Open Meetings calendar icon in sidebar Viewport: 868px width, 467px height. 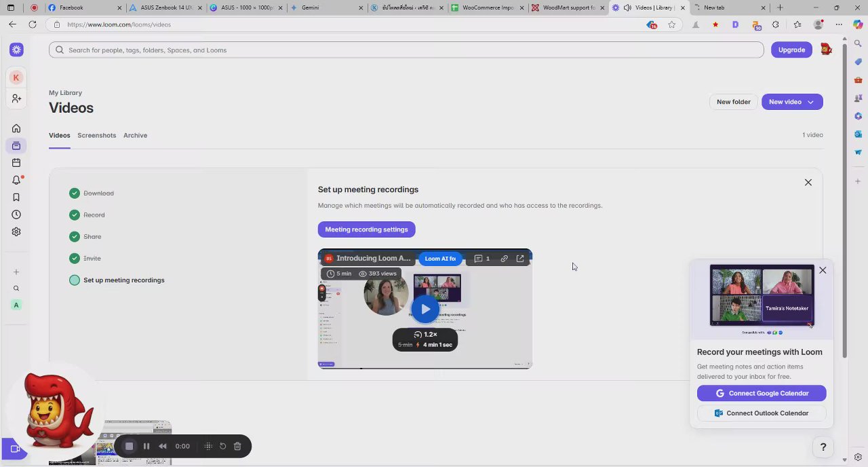pyautogui.click(x=16, y=163)
